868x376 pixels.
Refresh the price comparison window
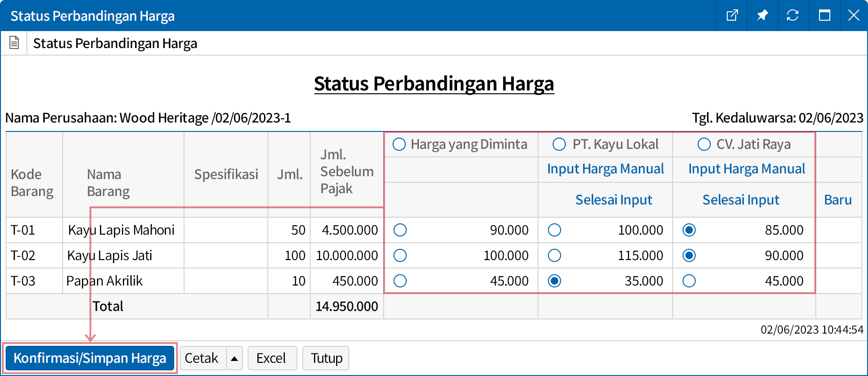(x=793, y=16)
